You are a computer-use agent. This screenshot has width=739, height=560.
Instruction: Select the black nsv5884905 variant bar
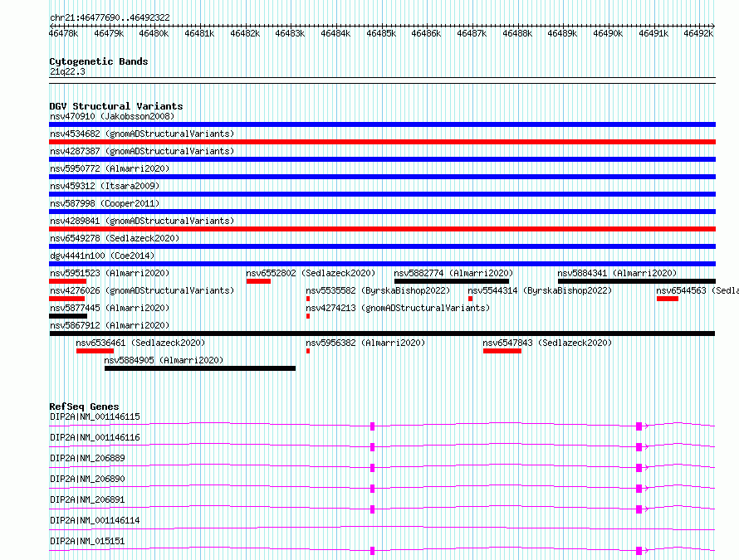(200, 368)
